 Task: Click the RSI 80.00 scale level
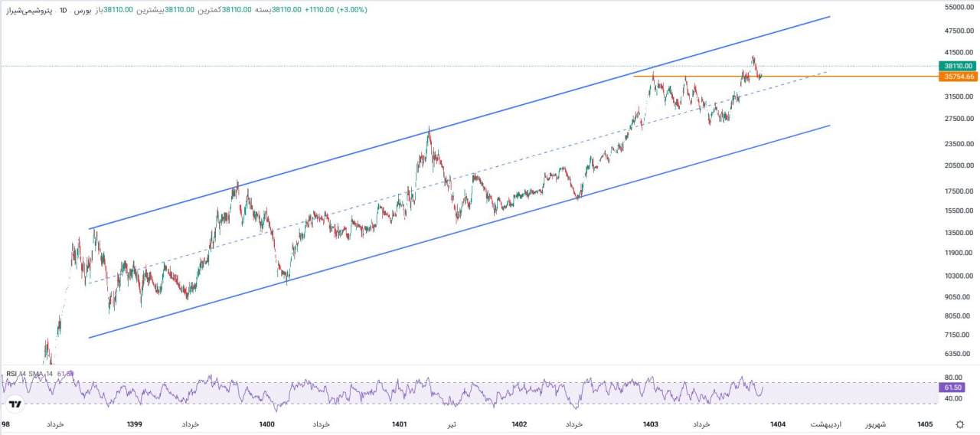click(953, 378)
